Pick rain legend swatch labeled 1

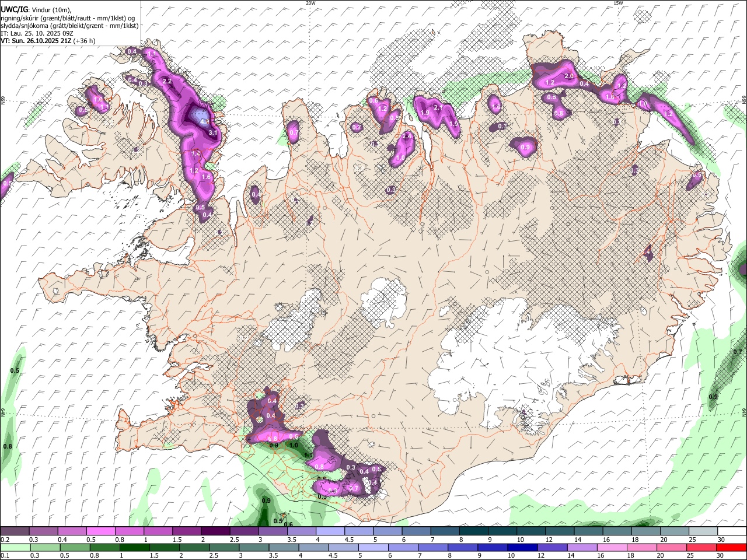click(x=134, y=547)
